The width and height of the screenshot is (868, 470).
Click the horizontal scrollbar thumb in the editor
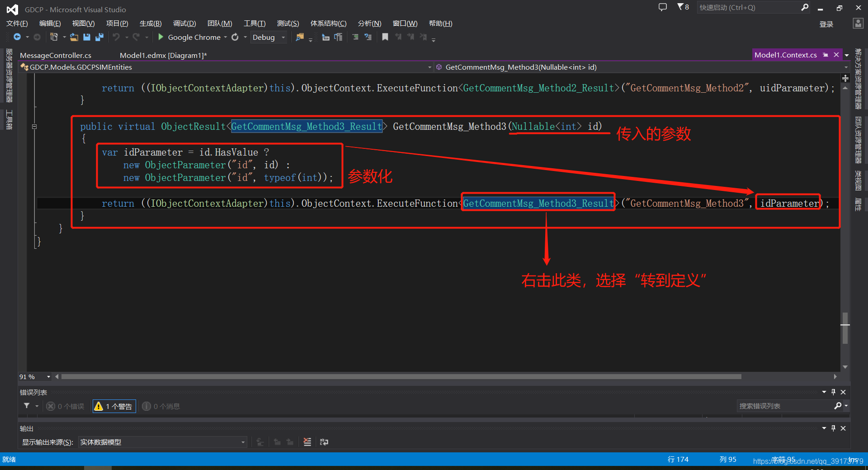(x=401, y=376)
